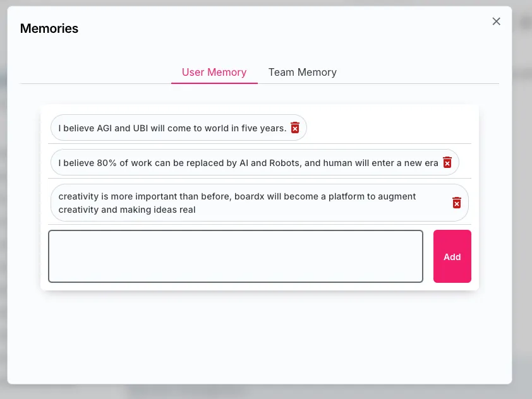
Task: Select the User Memory tab
Action: [x=214, y=72]
